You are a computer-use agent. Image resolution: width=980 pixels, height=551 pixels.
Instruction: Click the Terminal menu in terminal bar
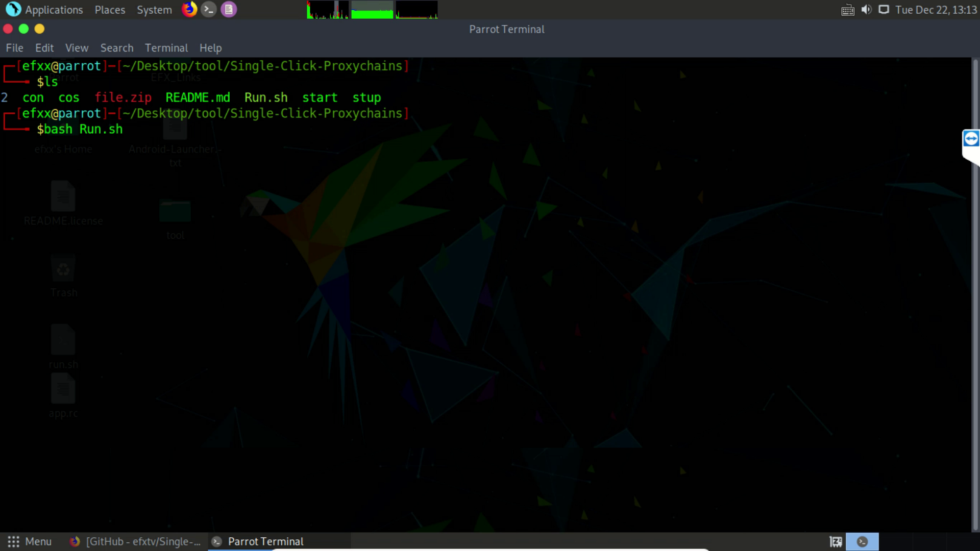pos(166,47)
